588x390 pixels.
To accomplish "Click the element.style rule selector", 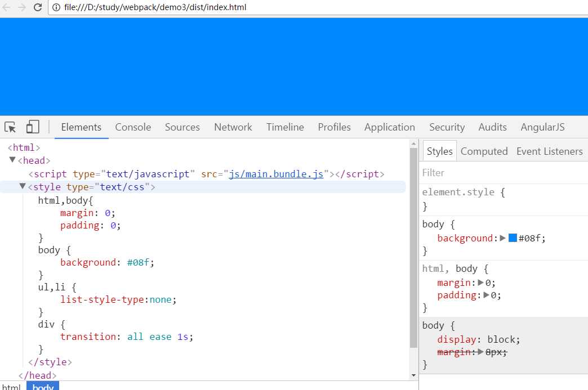I will click(x=458, y=192).
